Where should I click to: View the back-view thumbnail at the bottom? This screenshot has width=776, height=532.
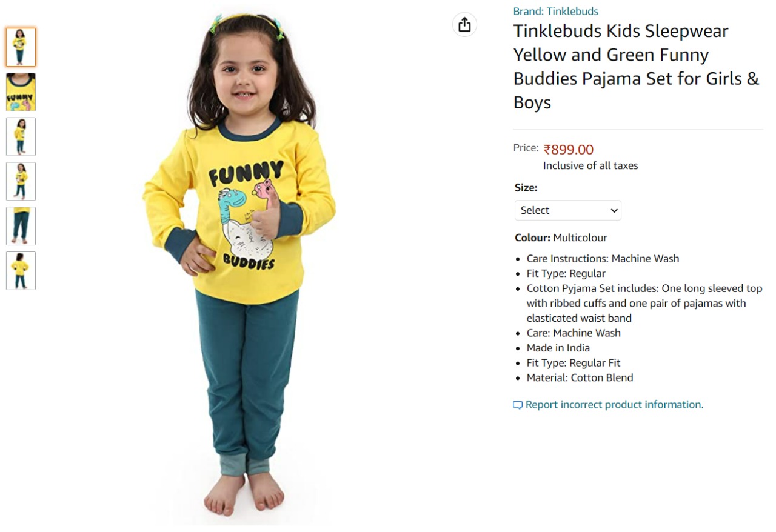pyautogui.click(x=21, y=271)
